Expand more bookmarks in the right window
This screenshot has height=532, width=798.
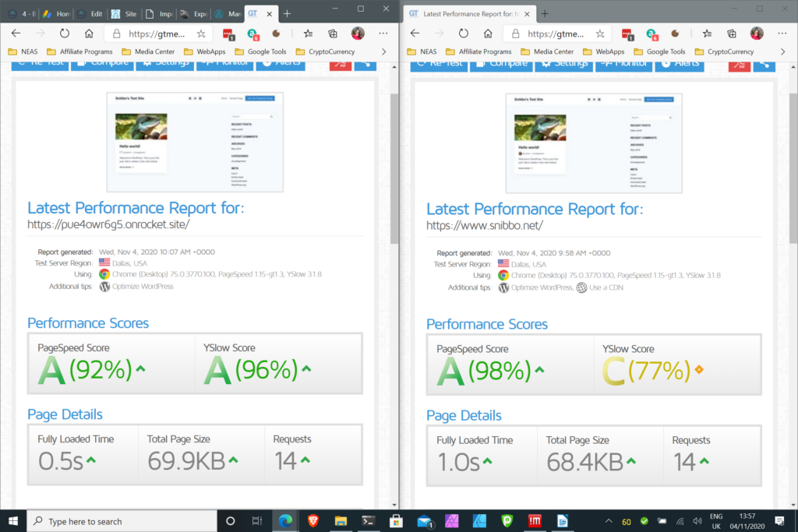[782, 51]
